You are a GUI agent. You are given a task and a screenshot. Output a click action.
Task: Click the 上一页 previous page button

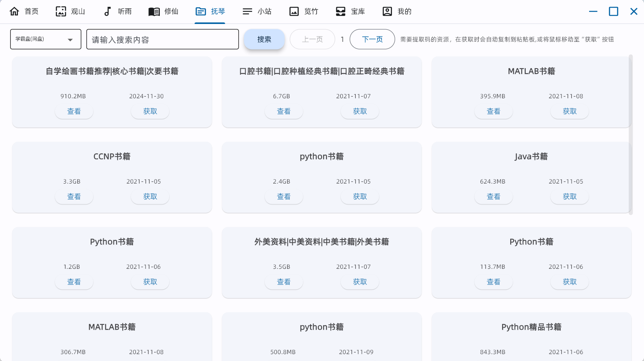tap(312, 39)
